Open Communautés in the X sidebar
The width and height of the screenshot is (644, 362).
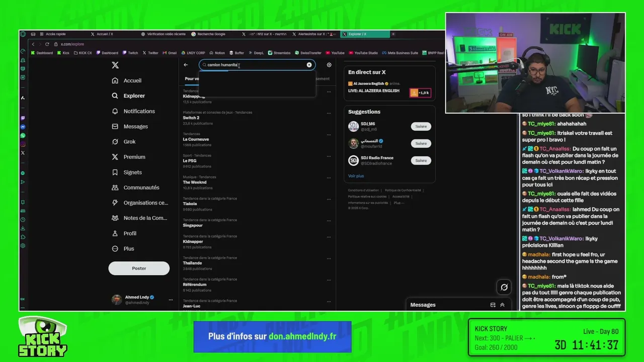(x=135, y=188)
